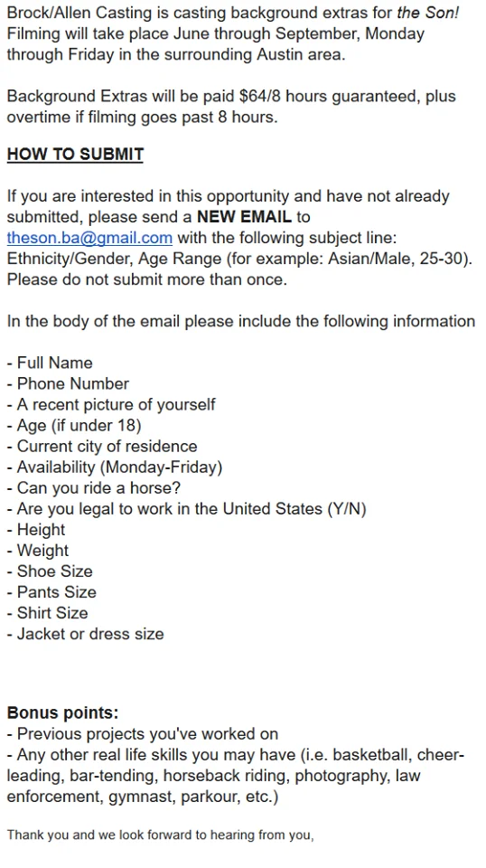Click the 'Availability (Monday-Friday)' line
The image size is (486, 868).
115,467
